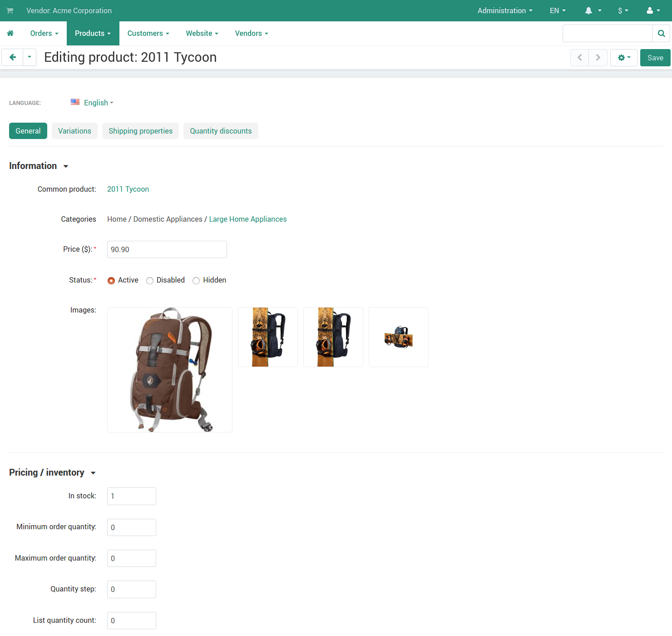Go back using the left arrow button
The image size is (672, 636).
[13, 57]
